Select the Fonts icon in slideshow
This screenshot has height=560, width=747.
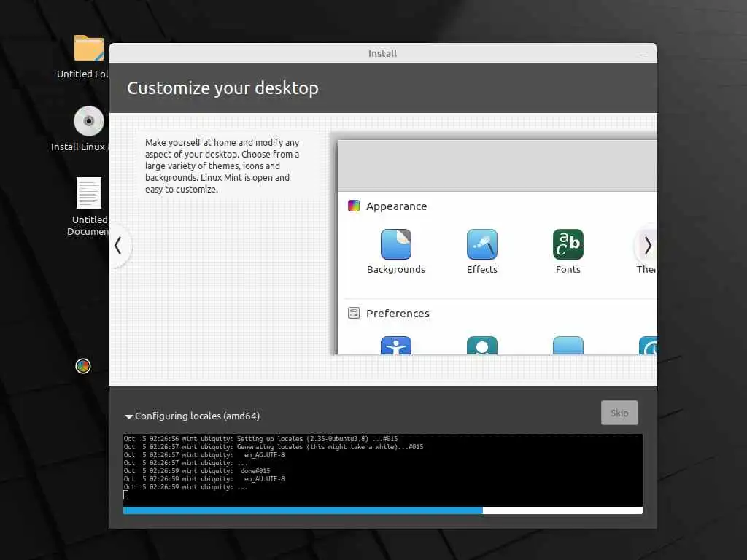[568, 244]
